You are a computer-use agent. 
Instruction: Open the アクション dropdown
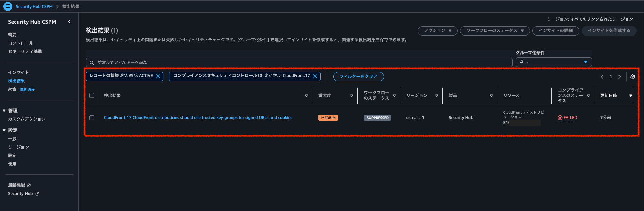[438, 31]
